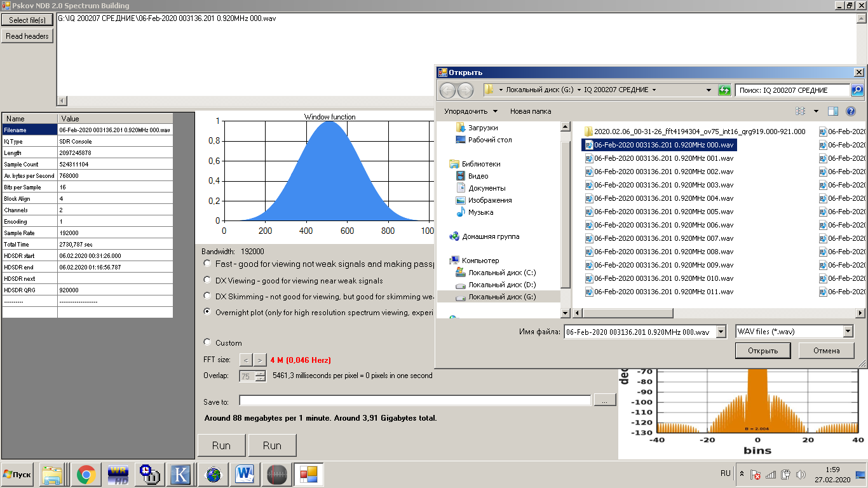868x488 pixels.
Task: Click the refresh icon beside the address bar
Action: (x=724, y=90)
